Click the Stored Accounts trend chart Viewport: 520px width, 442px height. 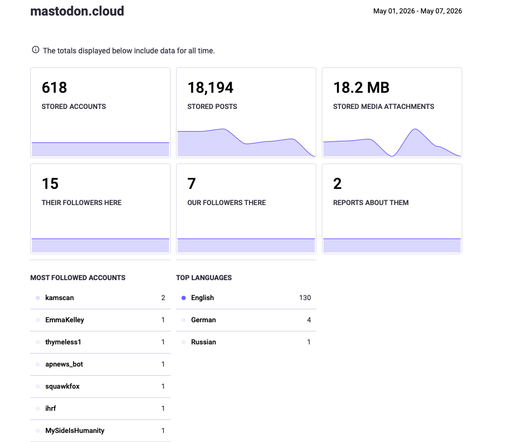(100, 149)
